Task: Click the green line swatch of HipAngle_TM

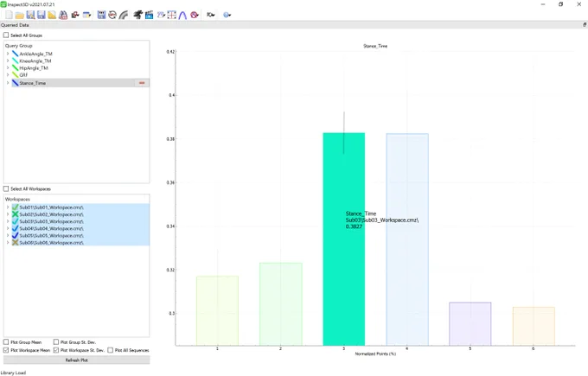Action: pos(15,67)
